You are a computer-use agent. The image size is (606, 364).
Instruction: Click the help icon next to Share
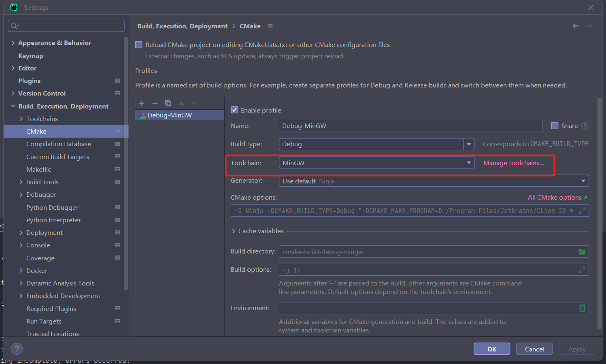pyautogui.click(x=585, y=126)
